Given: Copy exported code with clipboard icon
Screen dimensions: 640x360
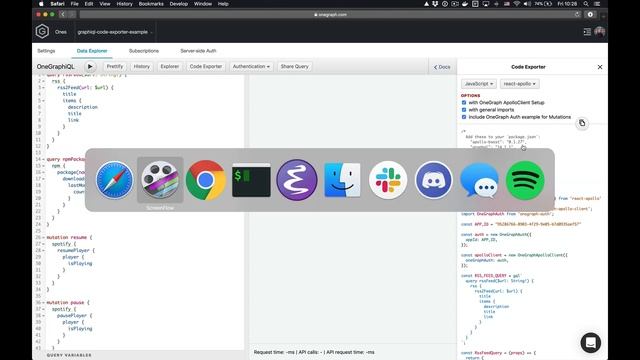Looking at the screenshot, I should tap(582, 123).
